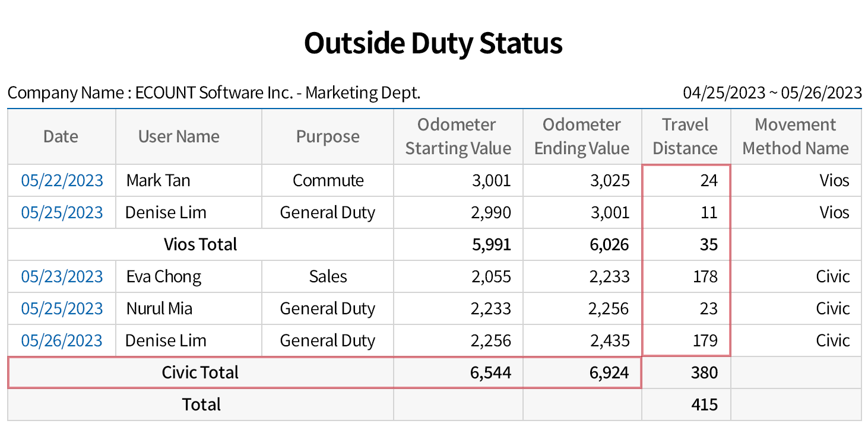The image size is (868, 427).
Task: Click Odometer Ending Value column header
Action: pyautogui.click(x=582, y=136)
